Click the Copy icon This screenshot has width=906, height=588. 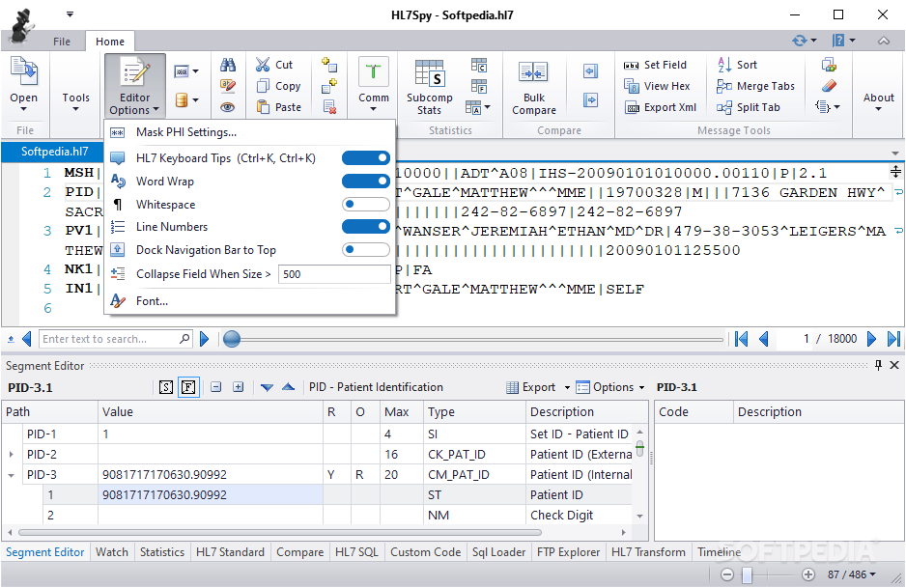[263, 86]
